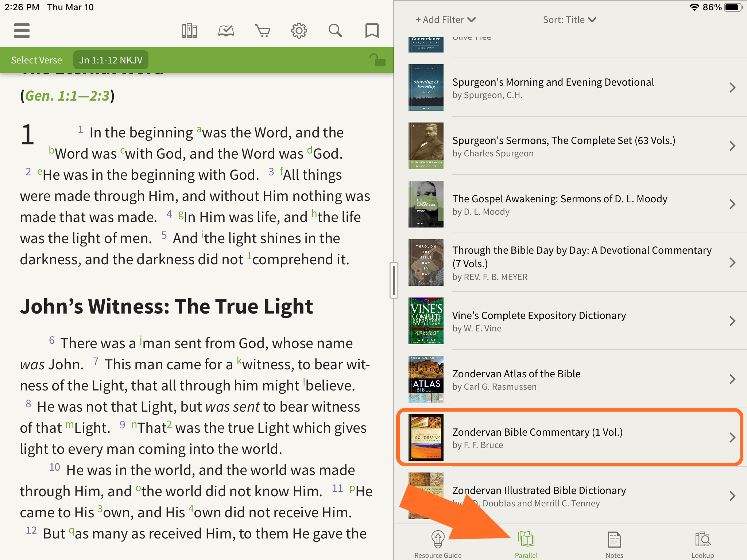Tap the Concordance cover thumbnail at top
The width and height of the screenshot is (747, 560).
pyautogui.click(x=426, y=44)
